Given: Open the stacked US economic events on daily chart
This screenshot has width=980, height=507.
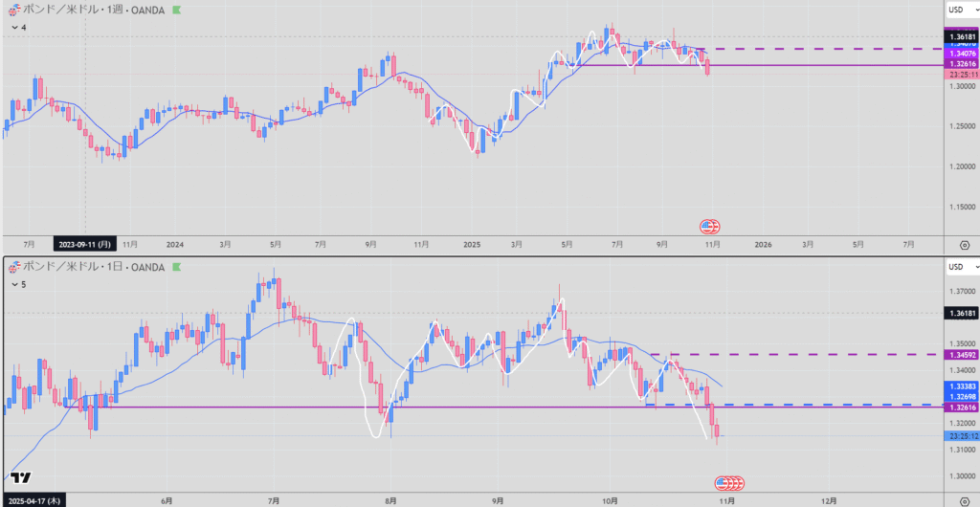Looking at the screenshot, I should point(729,482).
